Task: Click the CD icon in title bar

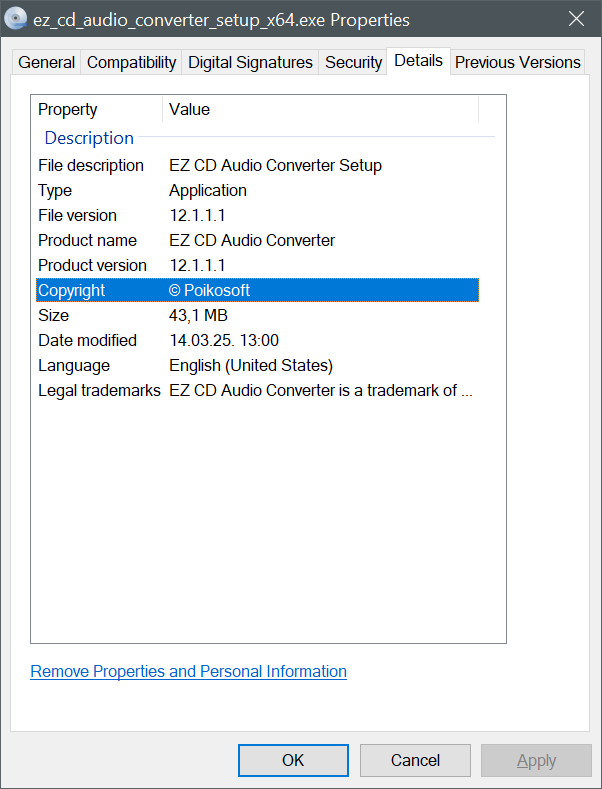Action: pos(16,19)
